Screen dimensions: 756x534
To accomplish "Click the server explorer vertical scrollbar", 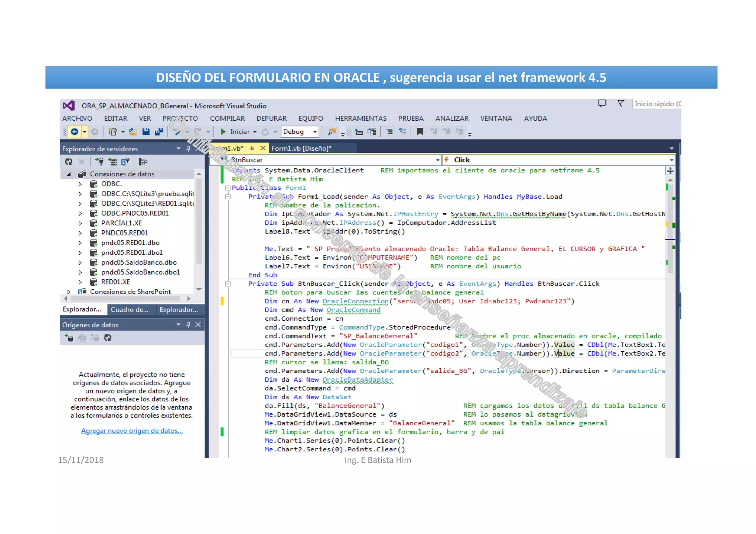I will point(199,221).
